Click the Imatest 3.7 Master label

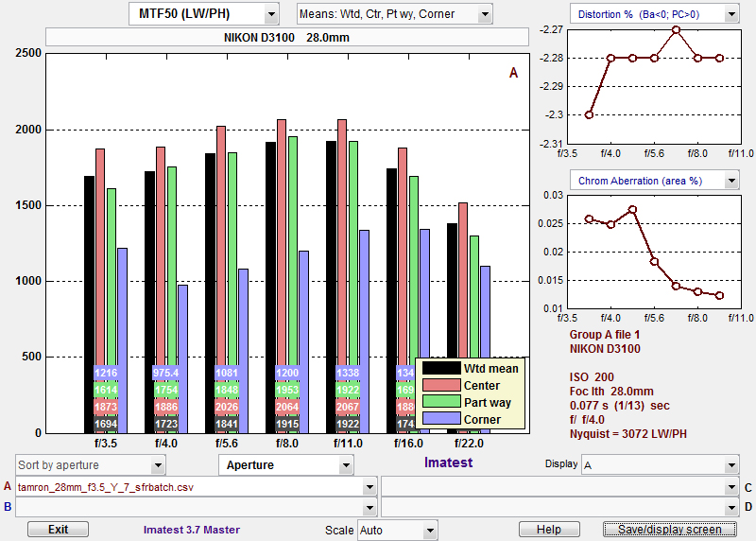point(192,530)
